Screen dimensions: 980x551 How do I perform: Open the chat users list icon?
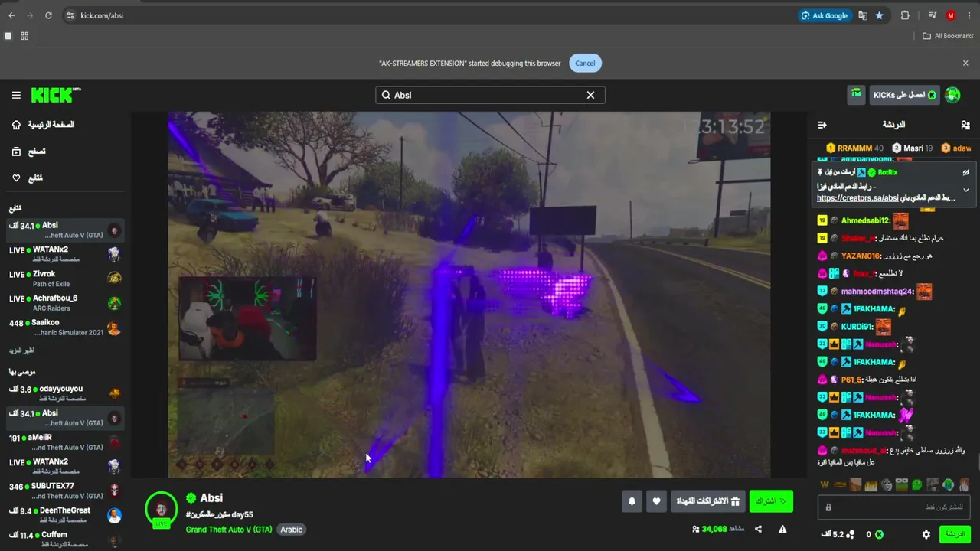coord(965,125)
